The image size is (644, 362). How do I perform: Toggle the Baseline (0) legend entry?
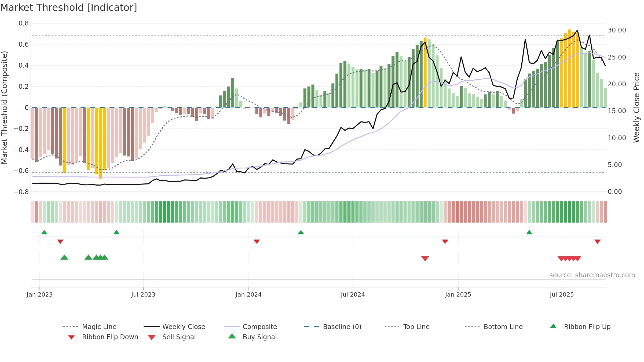point(333,327)
